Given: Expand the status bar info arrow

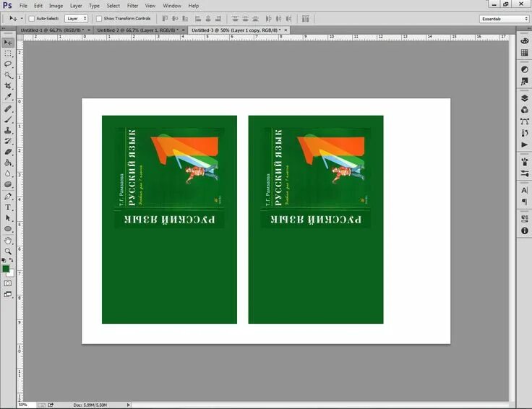Looking at the screenshot, I should click(x=128, y=405).
